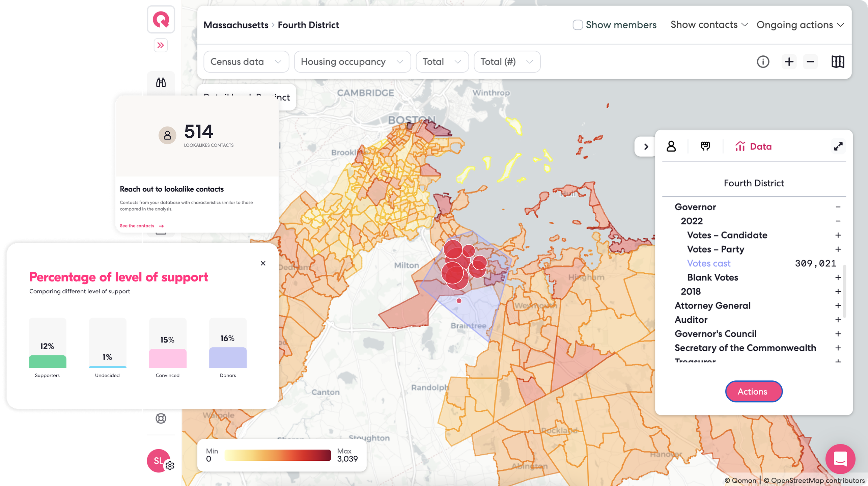Viewport: 868px width, 486px height.
Task: Click the min-max color gradient legend
Action: (x=277, y=455)
